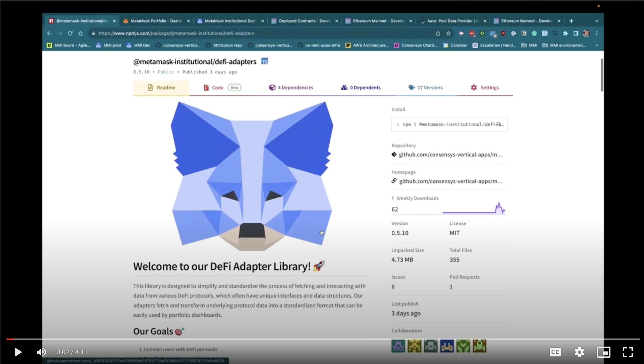The width and height of the screenshot is (644, 364).
Task: Enter fullscreen mode
Action: tap(628, 352)
